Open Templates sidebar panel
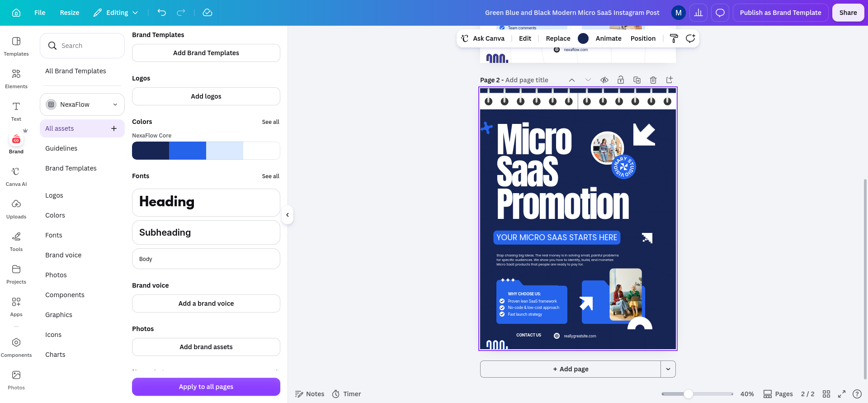 click(x=16, y=46)
